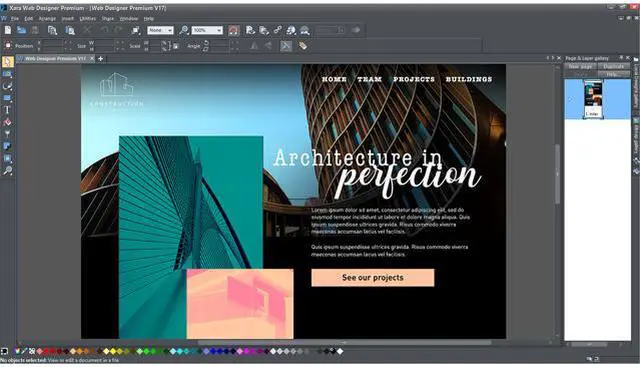
Task: Click the flip horizontal icon
Action: tap(254, 46)
